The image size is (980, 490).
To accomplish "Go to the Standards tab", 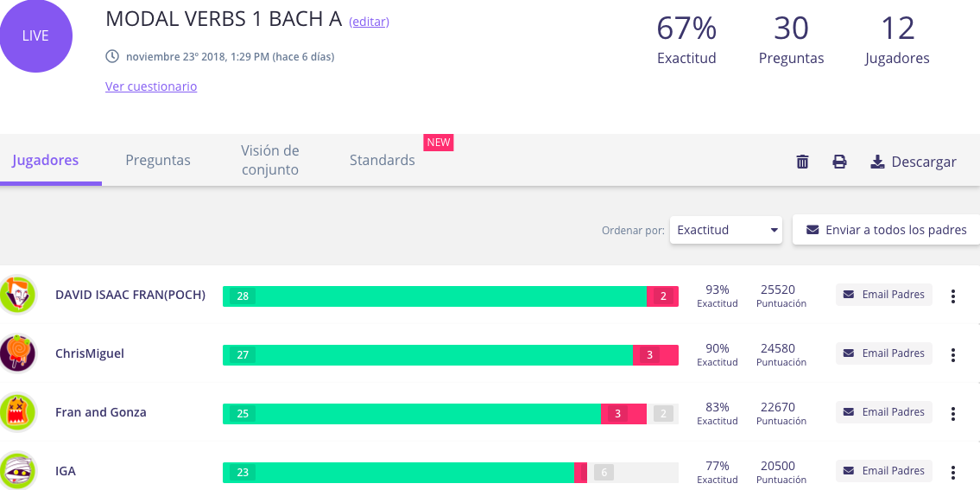I will click(382, 160).
